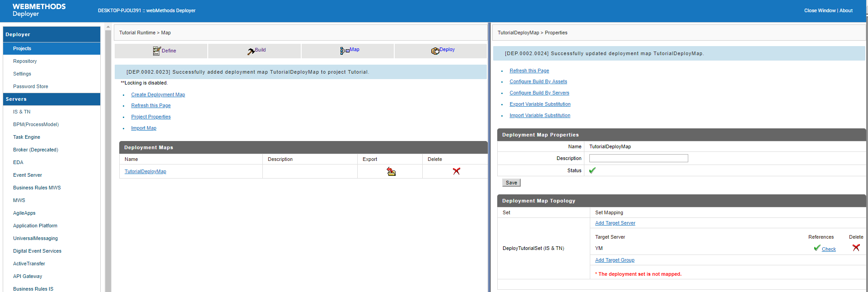868x292 pixels.
Task: Select AgileApps server entry
Action: tap(24, 213)
